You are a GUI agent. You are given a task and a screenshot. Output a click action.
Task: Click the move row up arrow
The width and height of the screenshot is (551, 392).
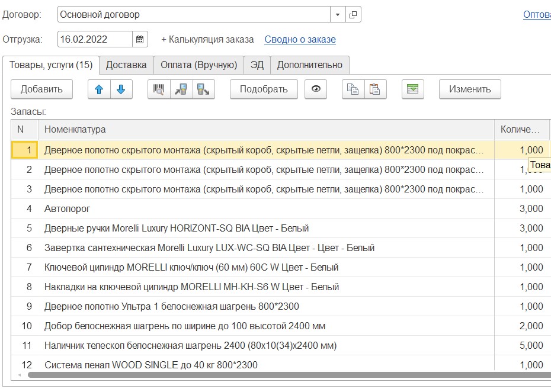[99, 89]
